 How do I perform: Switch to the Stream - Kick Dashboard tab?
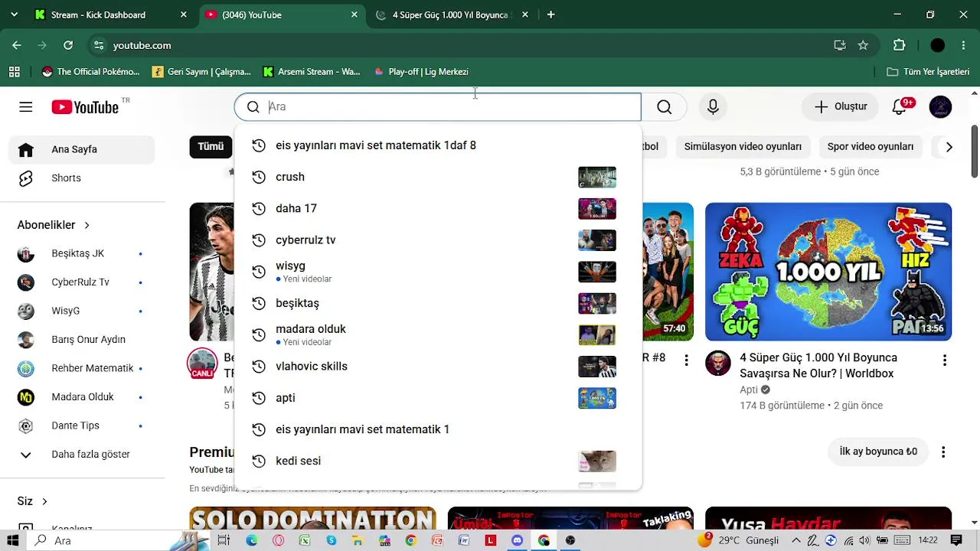point(111,15)
